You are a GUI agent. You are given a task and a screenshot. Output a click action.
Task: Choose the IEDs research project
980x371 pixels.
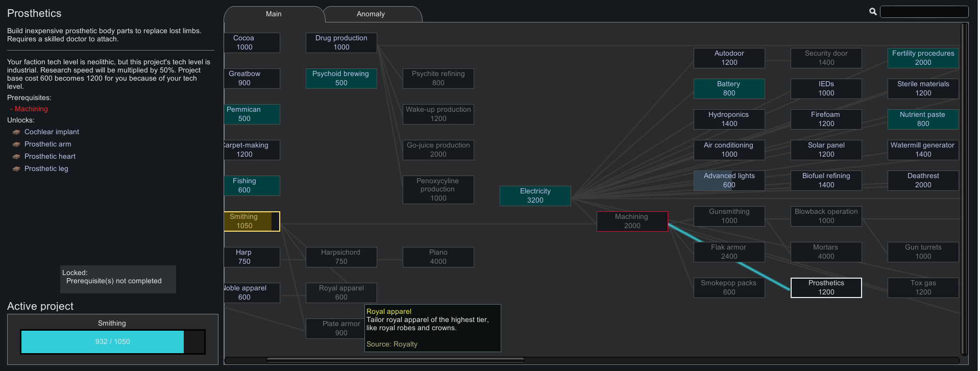826,89
